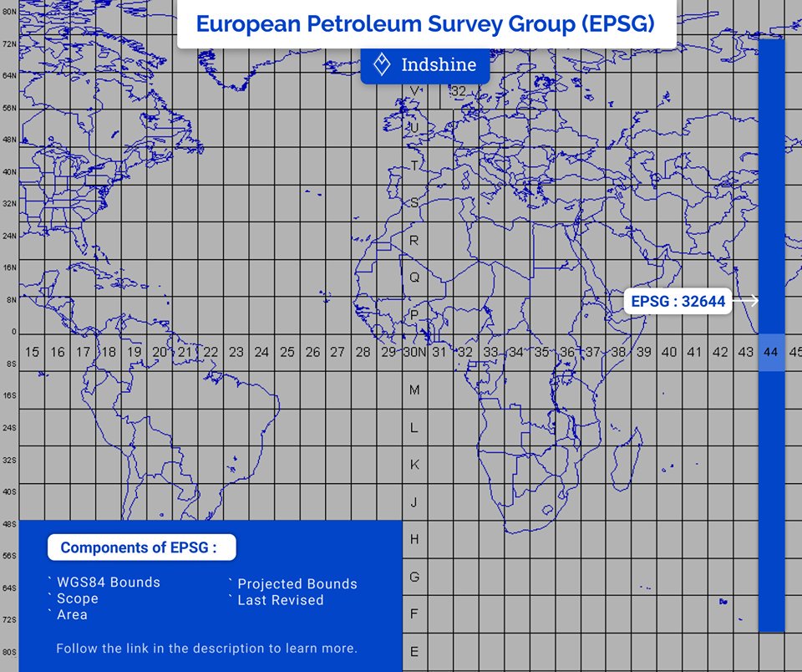Click the EPSG : 32644 label
This screenshot has width=802, height=672.
[678, 301]
